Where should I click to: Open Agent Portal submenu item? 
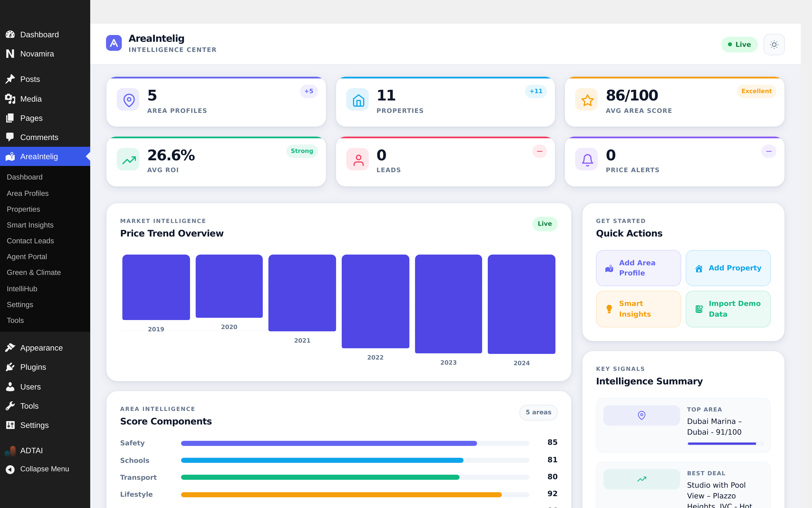tap(27, 256)
